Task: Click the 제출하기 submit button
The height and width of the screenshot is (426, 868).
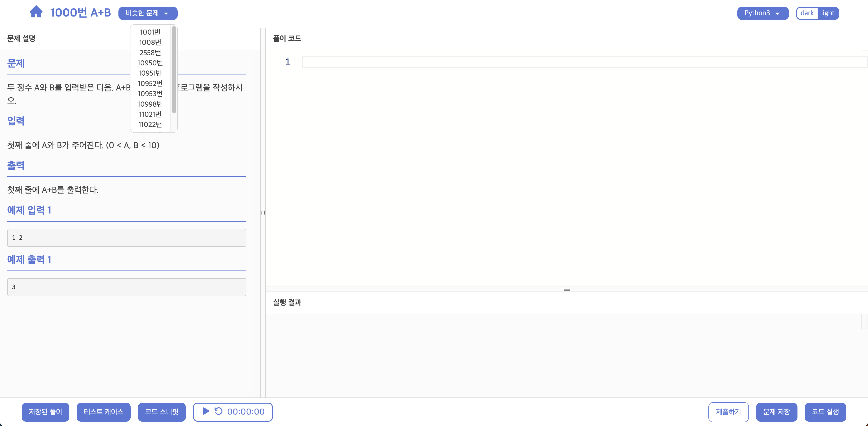Action: 728,412
